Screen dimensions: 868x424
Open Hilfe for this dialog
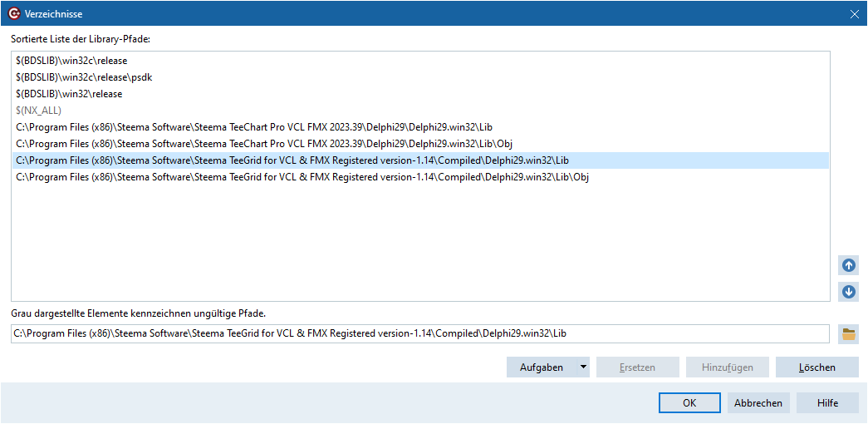pyautogui.click(x=827, y=403)
